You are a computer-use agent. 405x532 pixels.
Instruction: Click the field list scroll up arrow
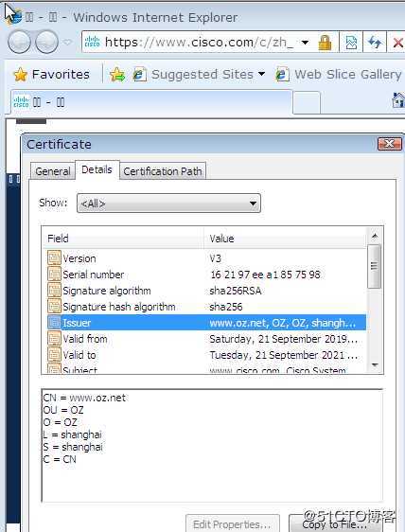(x=375, y=236)
